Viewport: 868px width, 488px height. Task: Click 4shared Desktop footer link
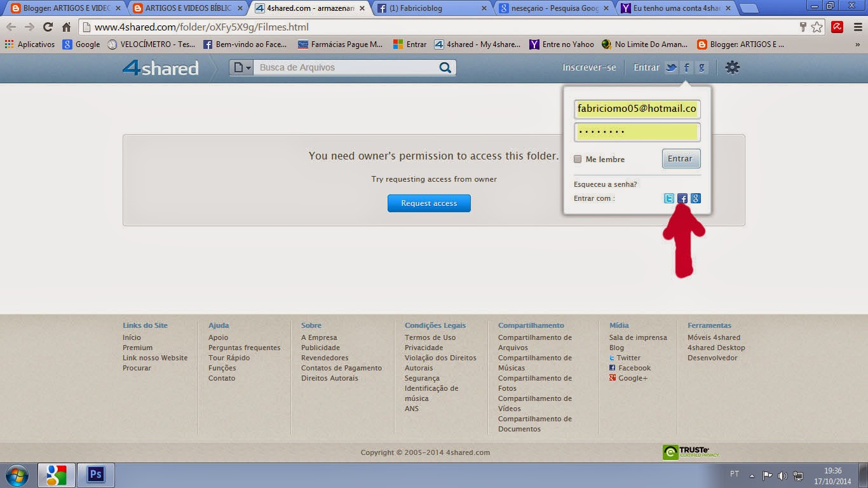point(716,348)
